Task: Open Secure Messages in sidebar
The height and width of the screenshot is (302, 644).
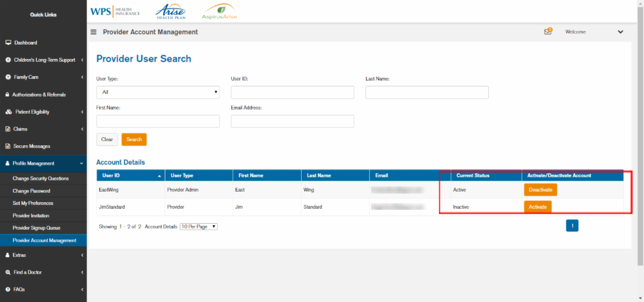Action: click(32, 146)
